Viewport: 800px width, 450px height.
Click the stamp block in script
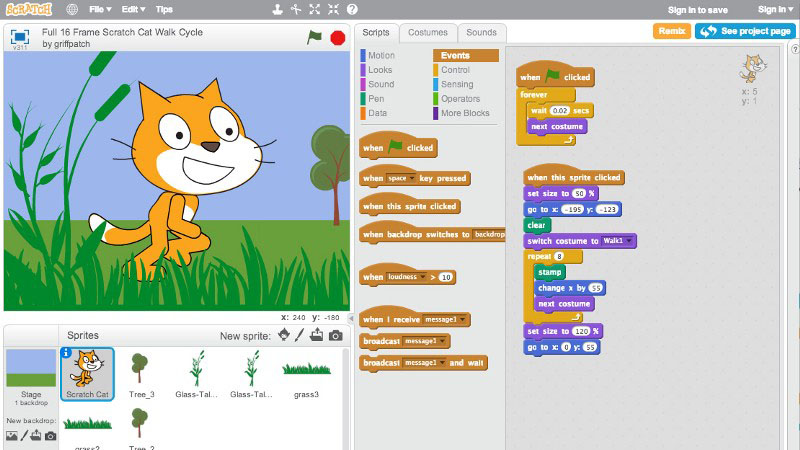tap(549, 272)
